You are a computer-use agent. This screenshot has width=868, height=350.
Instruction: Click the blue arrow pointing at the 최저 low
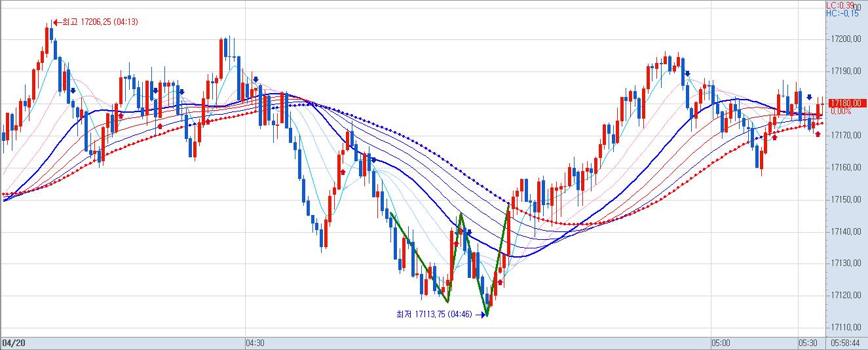point(481,315)
